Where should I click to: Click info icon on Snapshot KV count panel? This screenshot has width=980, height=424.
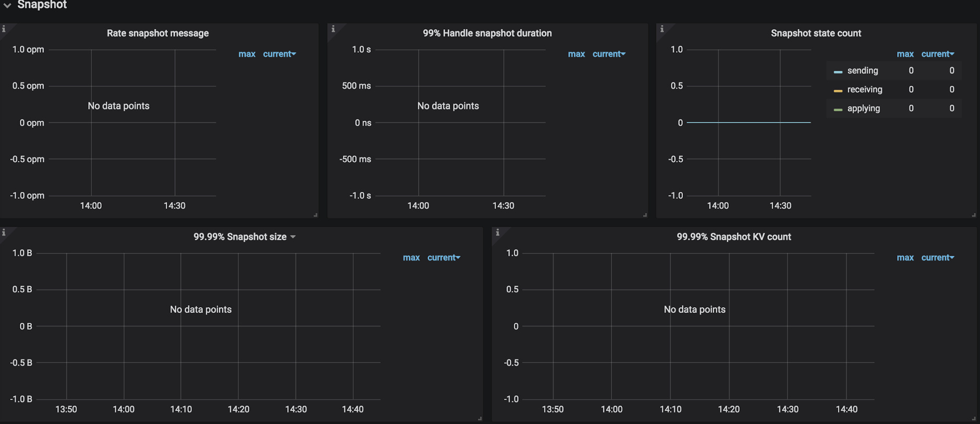(x=497, y=233)
